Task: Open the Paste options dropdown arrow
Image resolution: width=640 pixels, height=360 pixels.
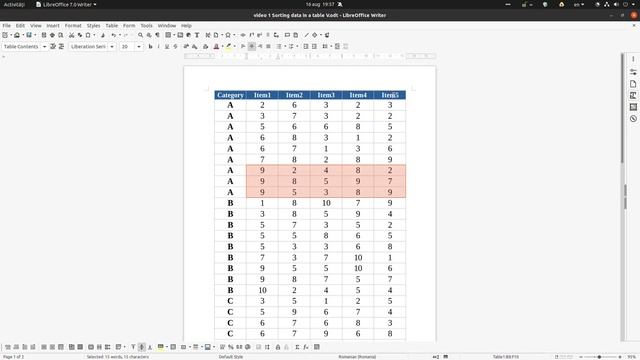Action: pos(94,35)
